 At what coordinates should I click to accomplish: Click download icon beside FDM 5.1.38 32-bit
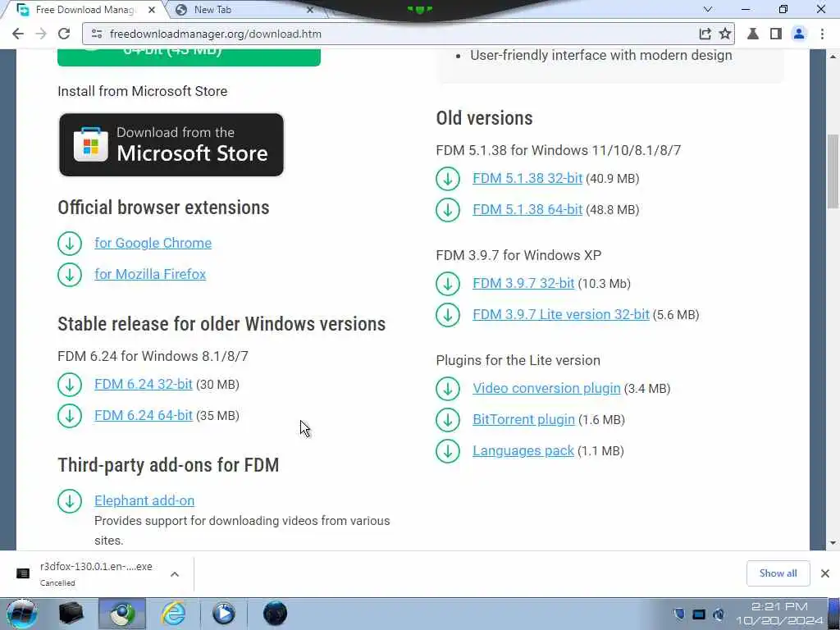448,179
